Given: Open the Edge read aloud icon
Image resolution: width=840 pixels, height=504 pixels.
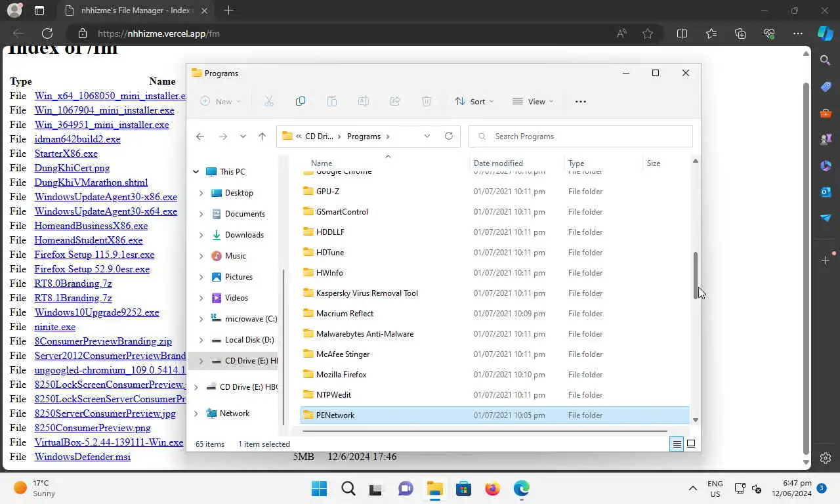Looking at the screenshot, I should click(621, 33).
